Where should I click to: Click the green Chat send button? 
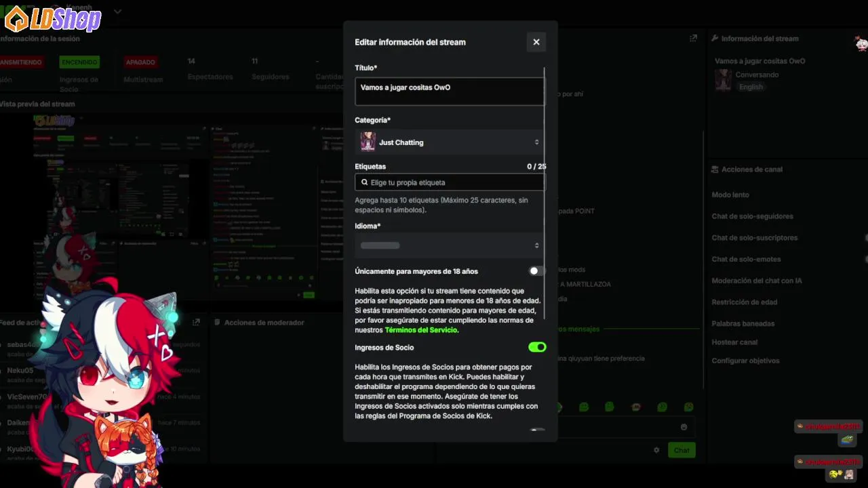tap(682, 450)
